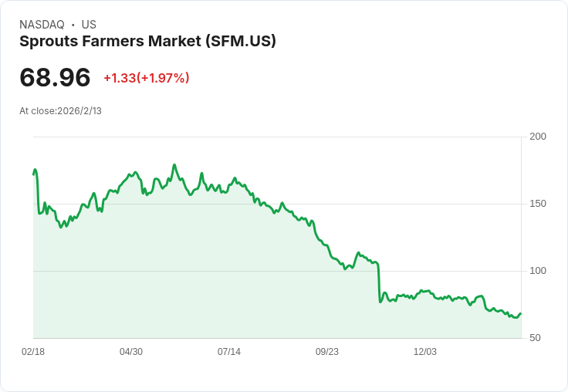The image size is (568, 392).
Task: Select the 07/14 date on x-axis
Action: [229, 352]
